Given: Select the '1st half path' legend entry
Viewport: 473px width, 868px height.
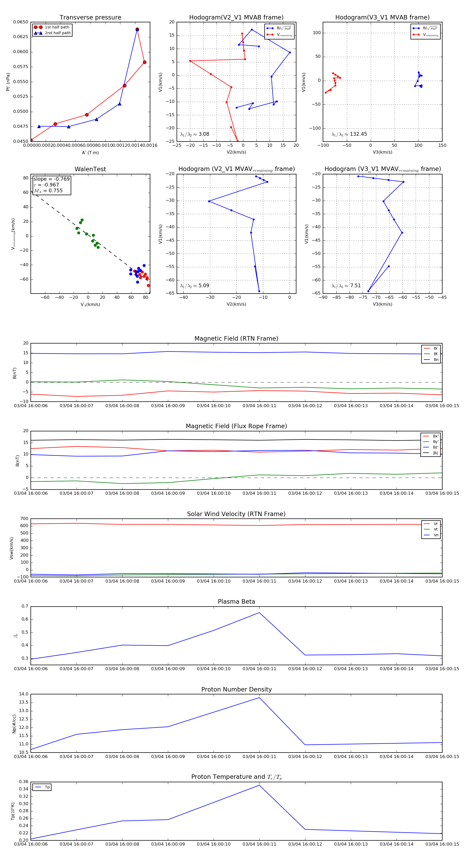Looking at the screenshot, I should pos(52,27).
